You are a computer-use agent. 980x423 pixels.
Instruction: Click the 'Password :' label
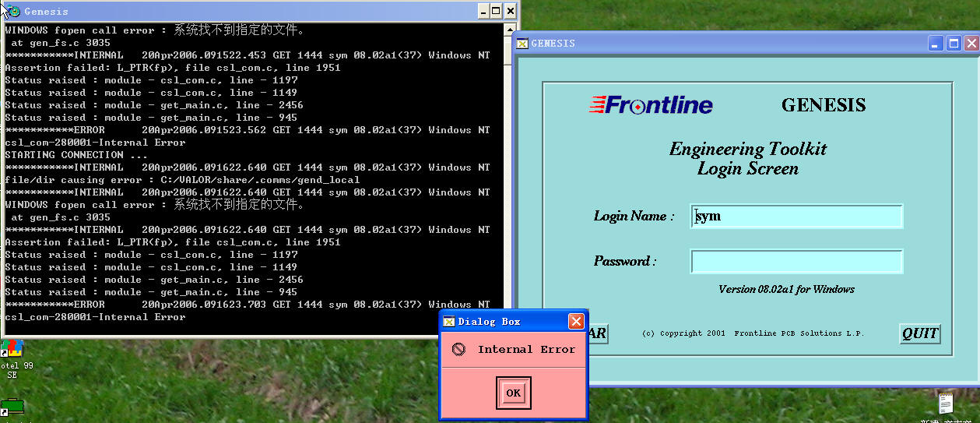625,261
